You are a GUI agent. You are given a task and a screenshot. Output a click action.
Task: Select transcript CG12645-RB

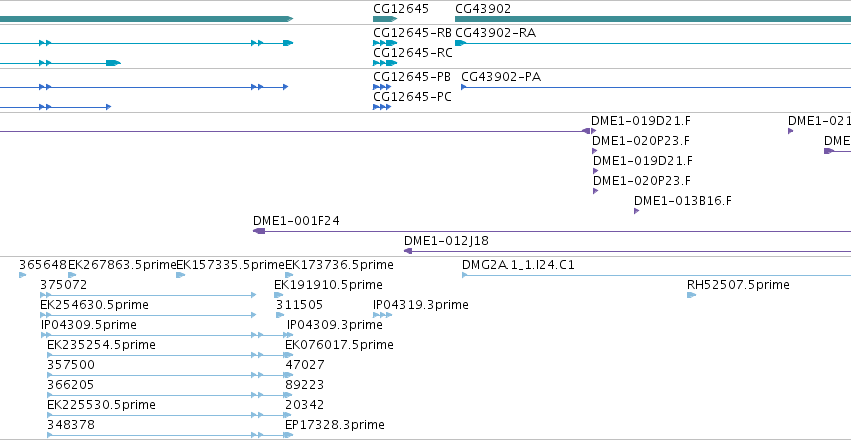tap(412, 33)
